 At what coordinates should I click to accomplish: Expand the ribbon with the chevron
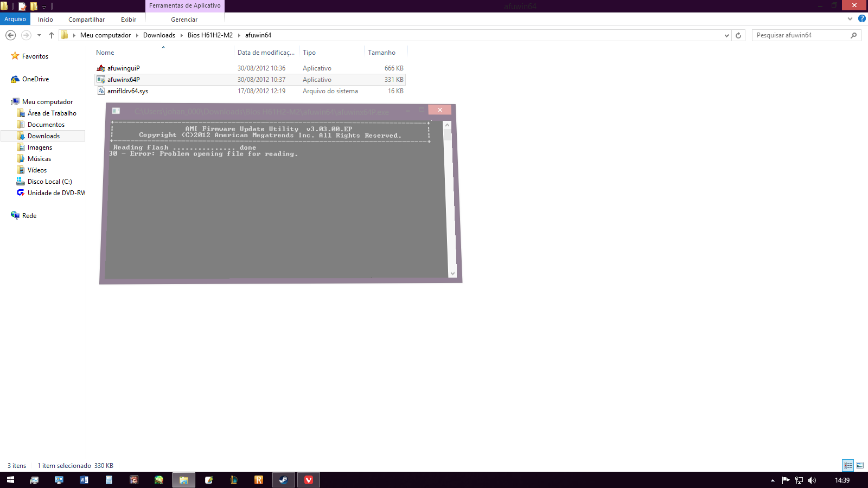tap(850, 18)
